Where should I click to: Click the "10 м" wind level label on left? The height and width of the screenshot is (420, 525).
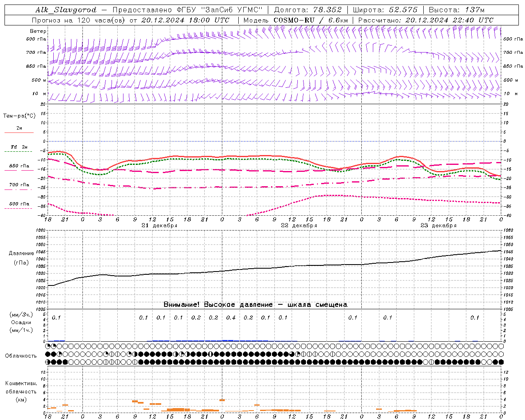coord(40,94)
